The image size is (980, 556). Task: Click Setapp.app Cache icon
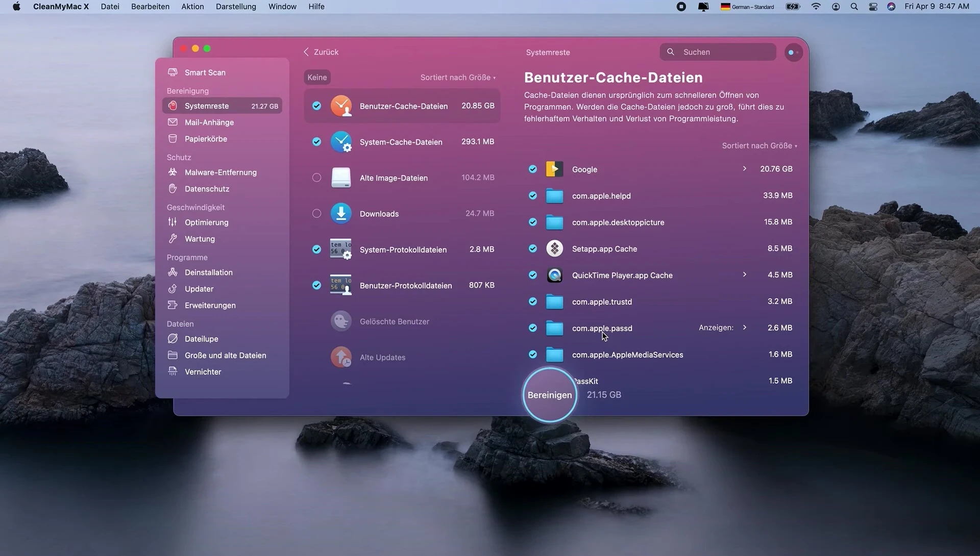point(554,248)
